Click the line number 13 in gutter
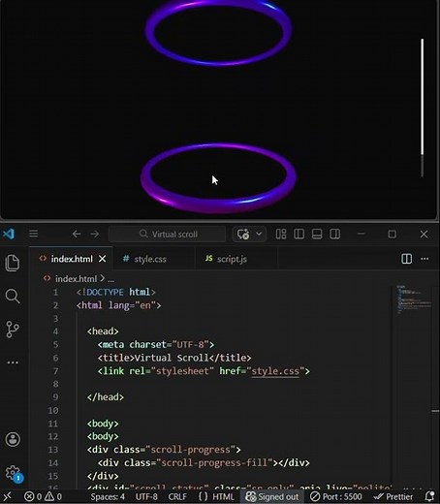The width and height of the screenshot is (440, 504). [53, 450]
